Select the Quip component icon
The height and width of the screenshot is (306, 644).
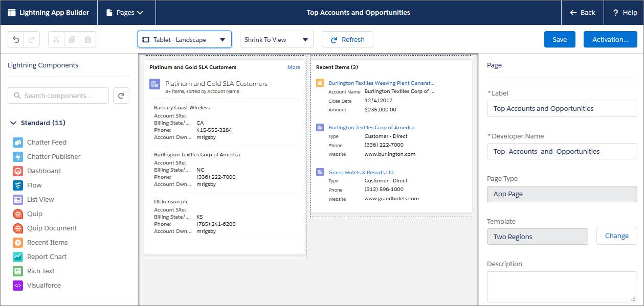coord(18,214)
